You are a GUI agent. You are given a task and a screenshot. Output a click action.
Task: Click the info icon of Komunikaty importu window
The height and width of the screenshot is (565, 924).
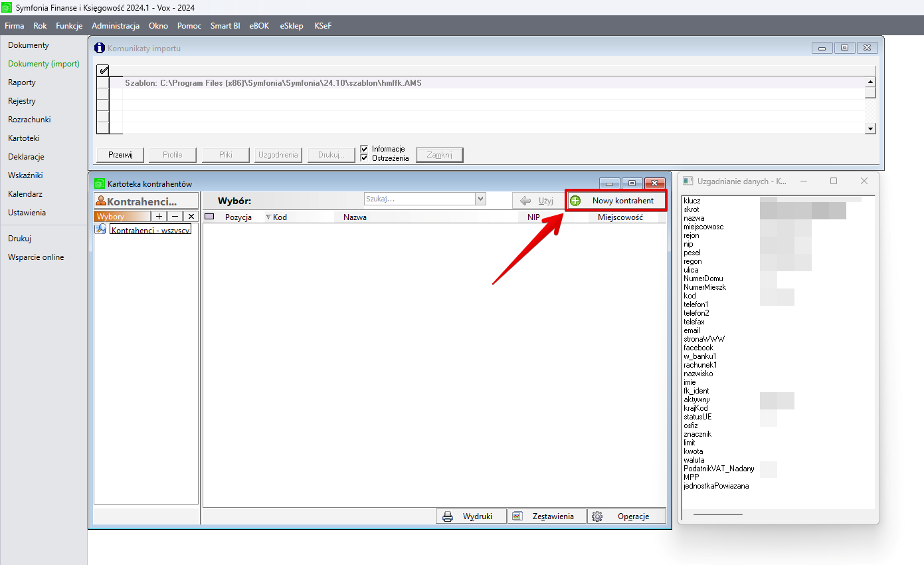100,48
